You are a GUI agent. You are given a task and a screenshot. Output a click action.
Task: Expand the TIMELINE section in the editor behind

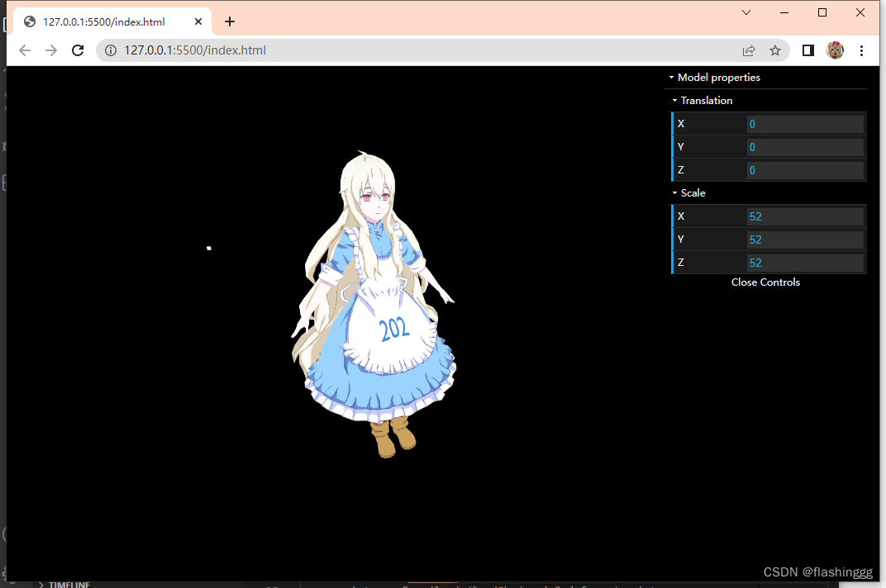(x=64, y=584)
